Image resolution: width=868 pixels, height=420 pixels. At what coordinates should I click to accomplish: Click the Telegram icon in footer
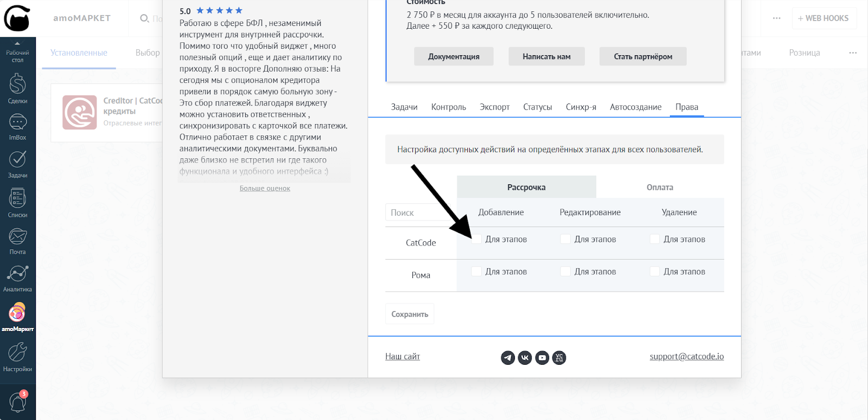pyautogui.click(x=508, y=358)
